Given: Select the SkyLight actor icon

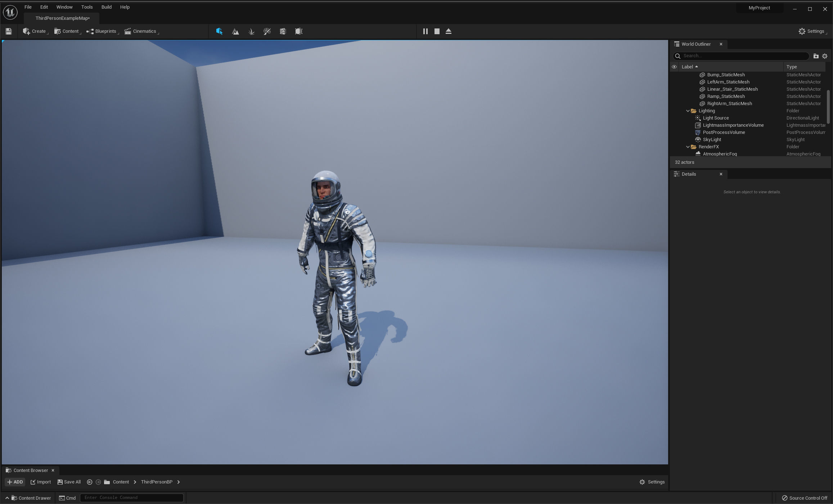Looking at the screenshot, I should [698, 140].
